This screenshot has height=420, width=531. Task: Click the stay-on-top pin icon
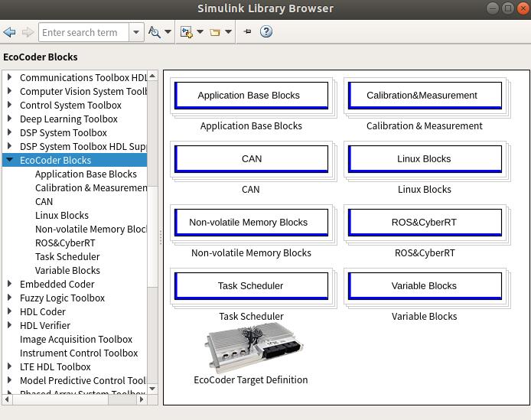tap(248, 32)
